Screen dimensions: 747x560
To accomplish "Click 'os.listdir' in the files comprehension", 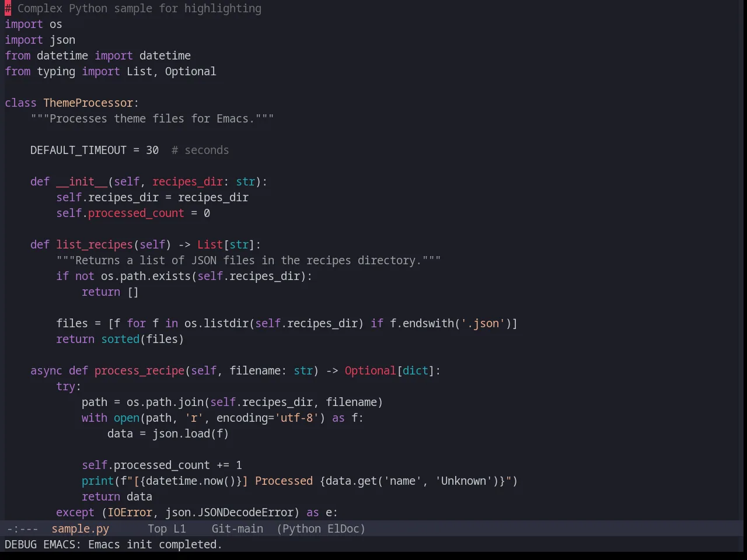I will click(217, 323).
